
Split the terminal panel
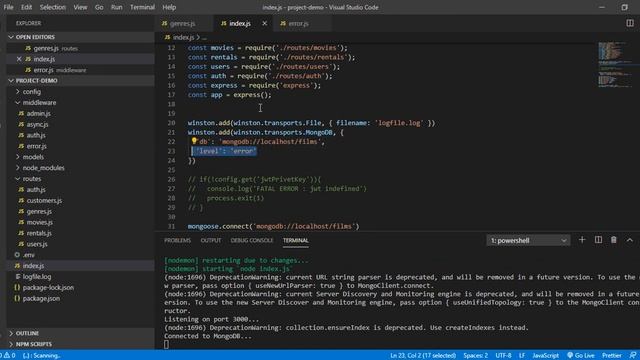point(598,240)
